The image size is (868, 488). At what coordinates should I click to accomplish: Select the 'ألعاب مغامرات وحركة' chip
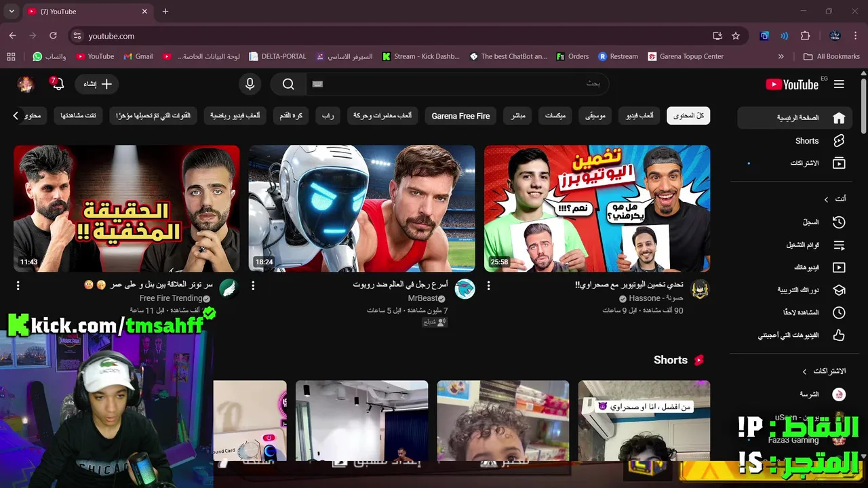pos(382,116)
